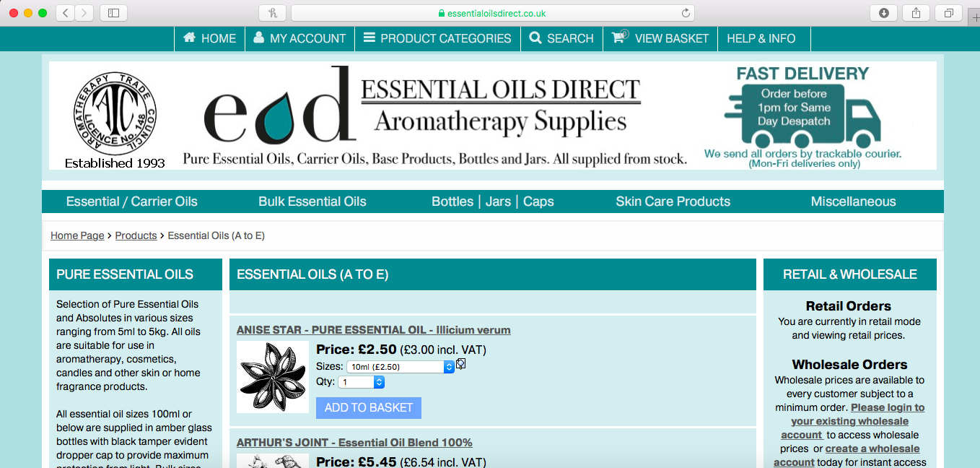
Task: Click the 'Established 1993' text
Action: (x=115, y=163)
